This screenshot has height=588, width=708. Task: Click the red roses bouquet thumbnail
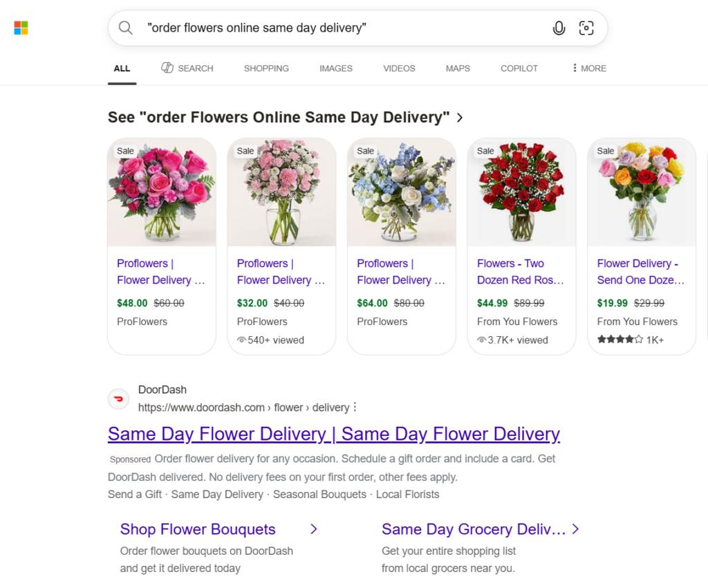point(522,192)
